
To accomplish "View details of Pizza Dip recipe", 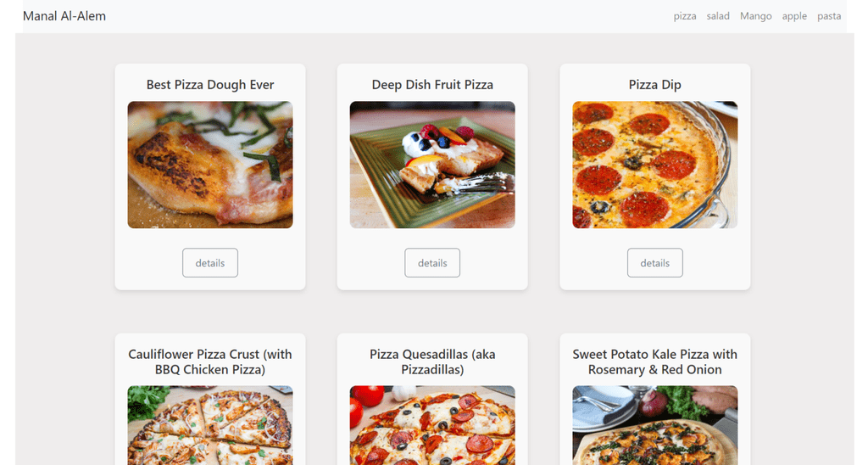I will point(655,263).
